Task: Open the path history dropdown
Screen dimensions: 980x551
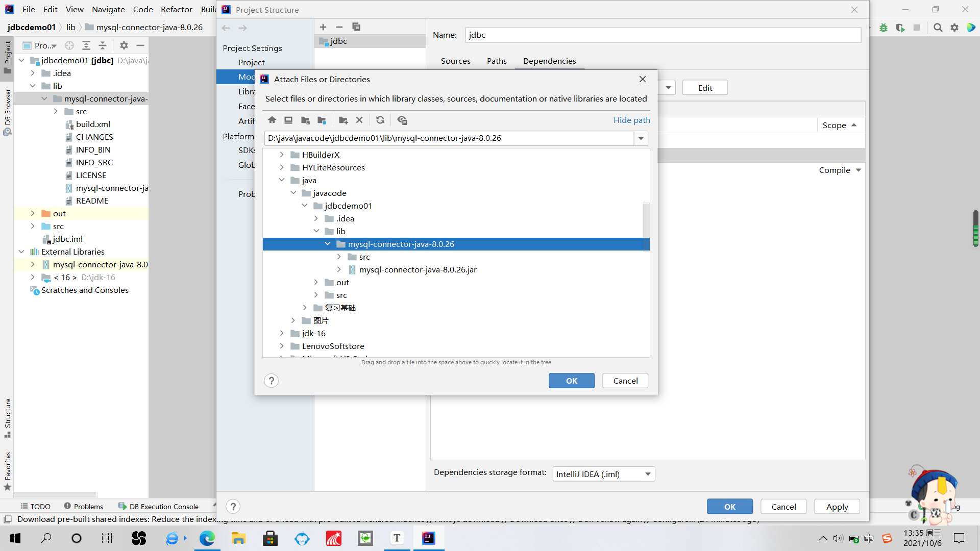Action: pos(641,138)
